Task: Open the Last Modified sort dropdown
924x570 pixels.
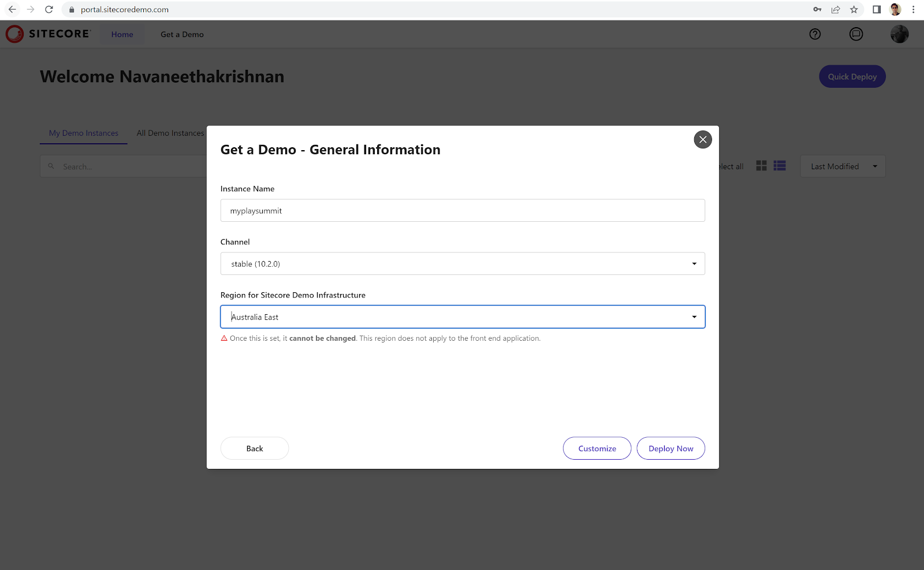Action: [x=843, y=166]
